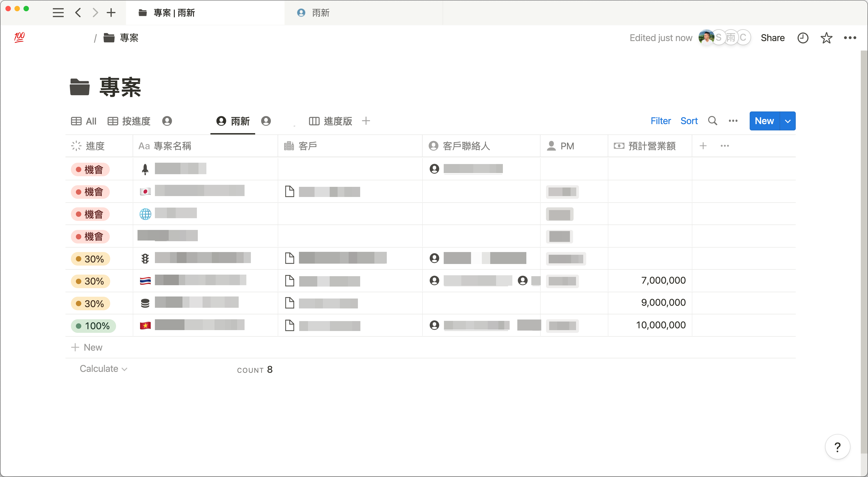
Task: Click the search magnifier icon
Action: pyautogui.click(x=712, y=120)
